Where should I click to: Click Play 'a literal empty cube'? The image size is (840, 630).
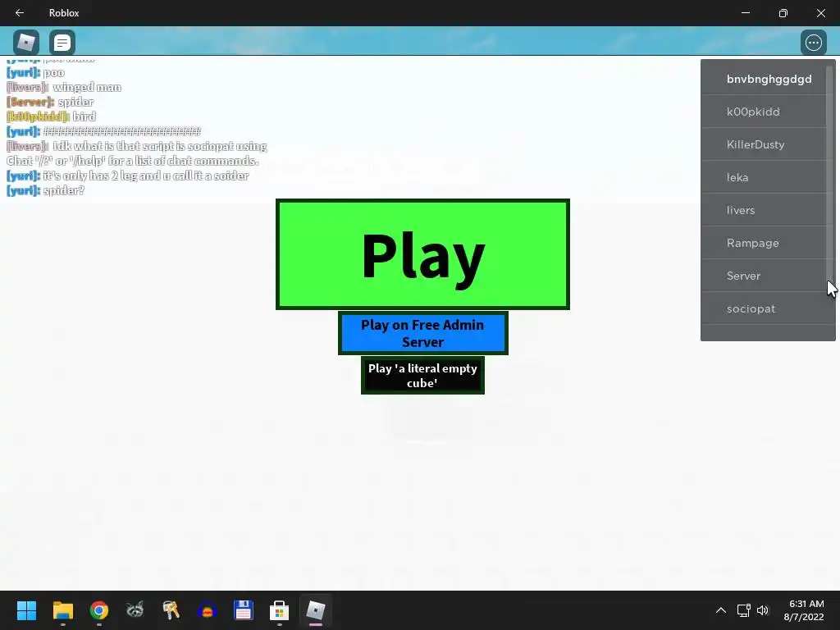pos(422,376)
